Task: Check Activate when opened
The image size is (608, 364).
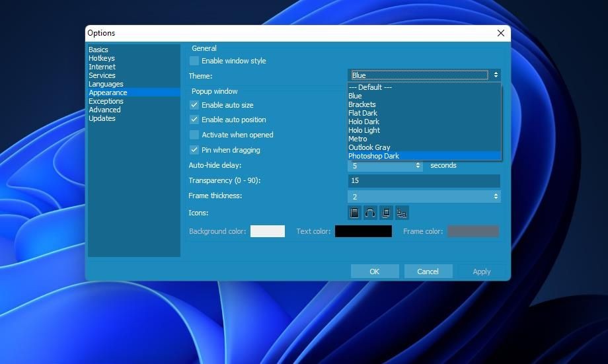Action: click(x=194, y=135)
